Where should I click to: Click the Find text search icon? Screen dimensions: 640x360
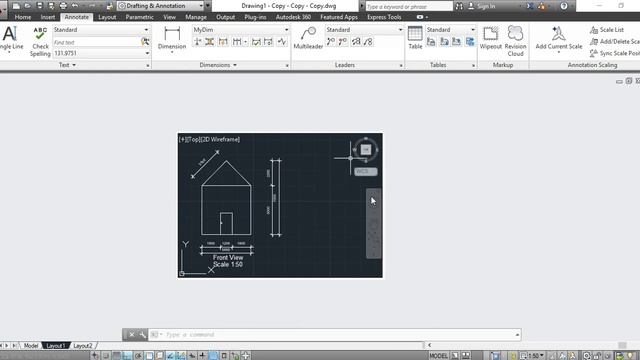pos(145,42)
